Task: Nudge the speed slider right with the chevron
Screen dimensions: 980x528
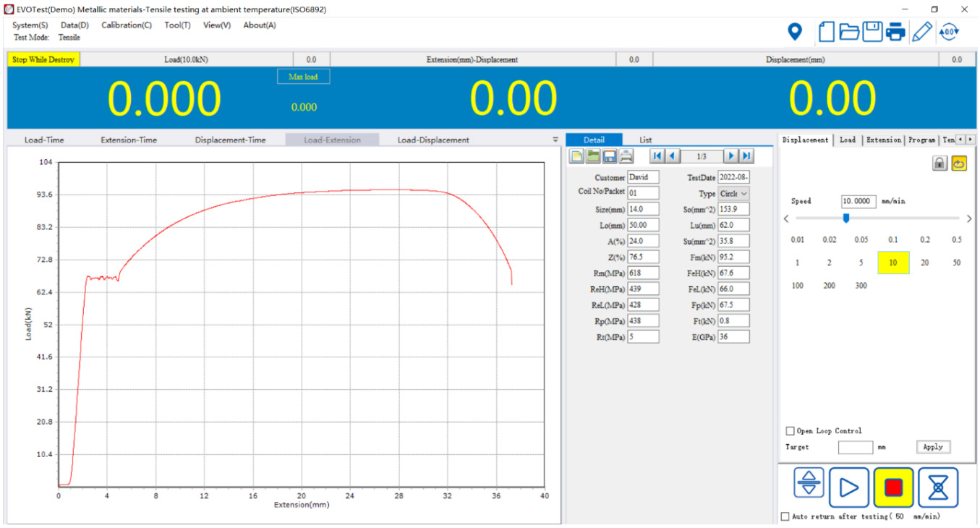Action: 969,218
